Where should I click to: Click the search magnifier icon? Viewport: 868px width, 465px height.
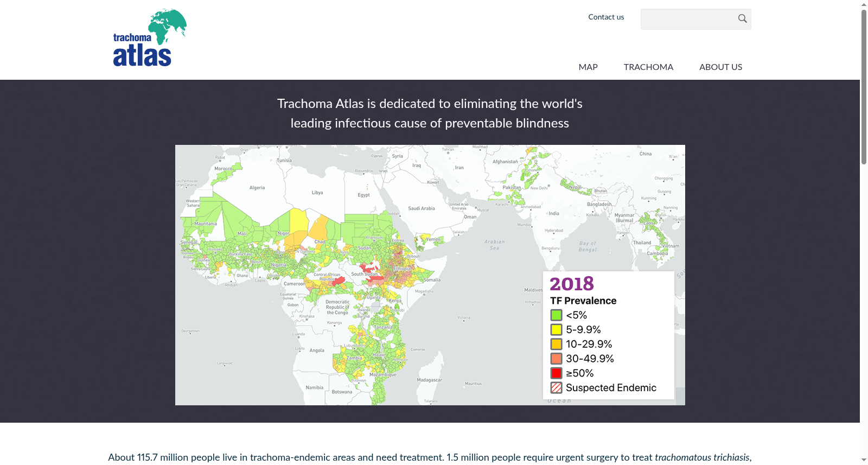(x=742, y=19)
